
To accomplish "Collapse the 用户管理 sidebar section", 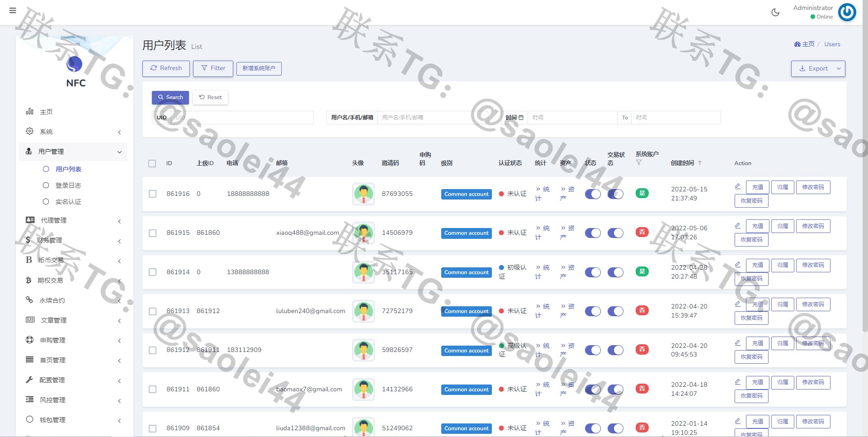I will click(x=73, y=152).
